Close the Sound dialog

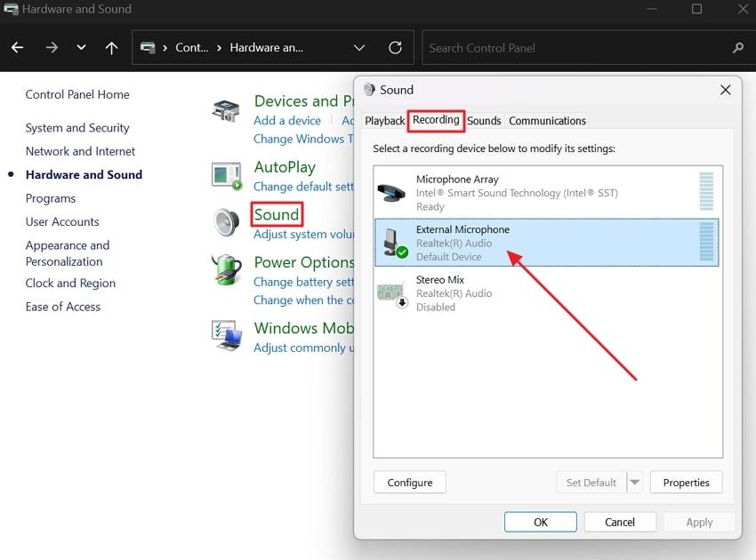pyautogui.click(x=725, y=90)
